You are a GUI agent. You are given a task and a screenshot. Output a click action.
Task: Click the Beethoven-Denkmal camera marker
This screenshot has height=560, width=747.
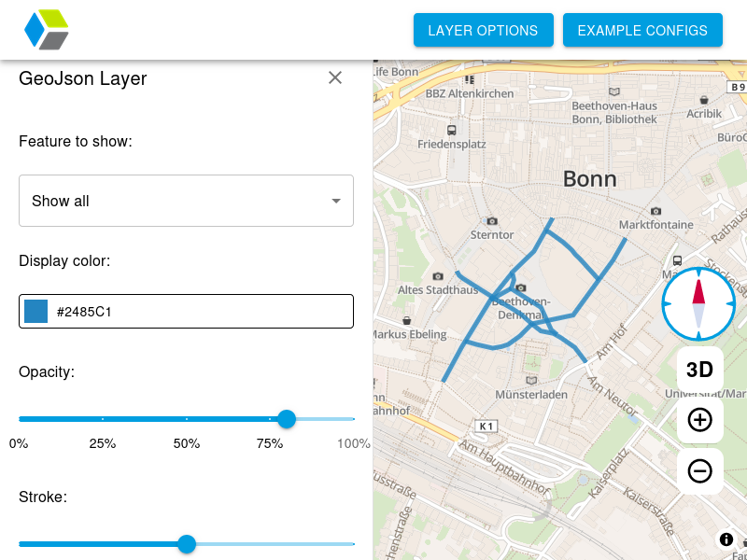521,287
